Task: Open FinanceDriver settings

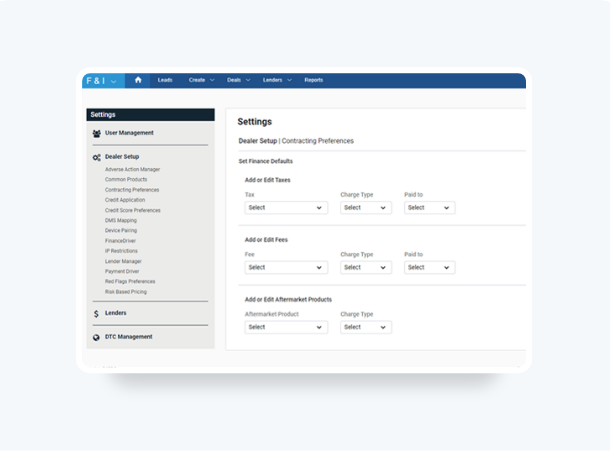Action: [120, 241]
